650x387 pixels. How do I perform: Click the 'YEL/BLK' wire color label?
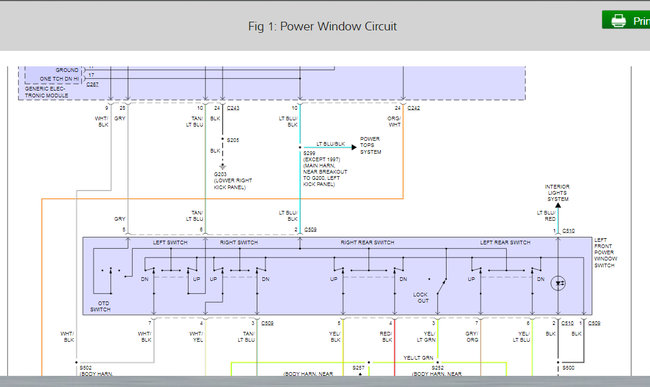335,336
